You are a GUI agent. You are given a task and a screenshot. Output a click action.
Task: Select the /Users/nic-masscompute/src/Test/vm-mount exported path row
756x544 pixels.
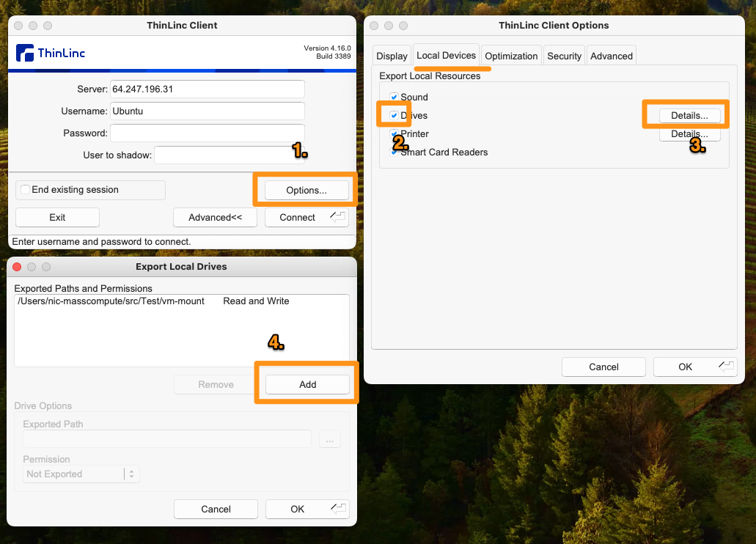pos(182,301)
